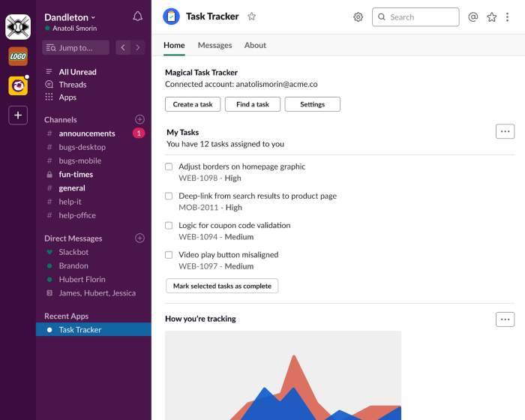Open notifications bell in sidebar
The height and width of the screenshot is (420, 525).
click(x=137, y=16)
